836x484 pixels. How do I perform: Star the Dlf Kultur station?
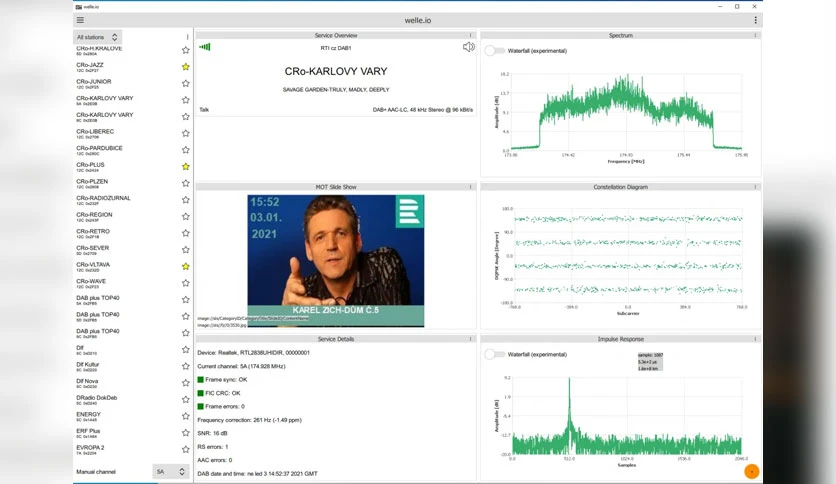[x=186, y=366]
